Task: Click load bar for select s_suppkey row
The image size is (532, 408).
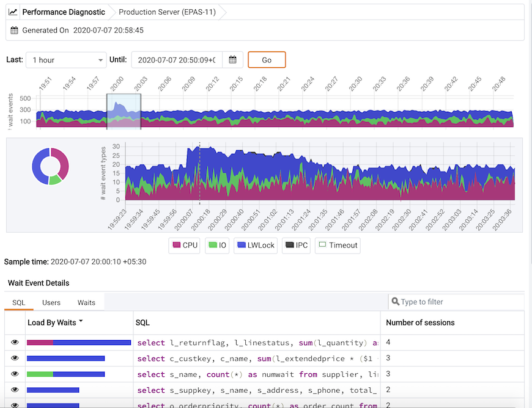Action: (x=53, y=390)
